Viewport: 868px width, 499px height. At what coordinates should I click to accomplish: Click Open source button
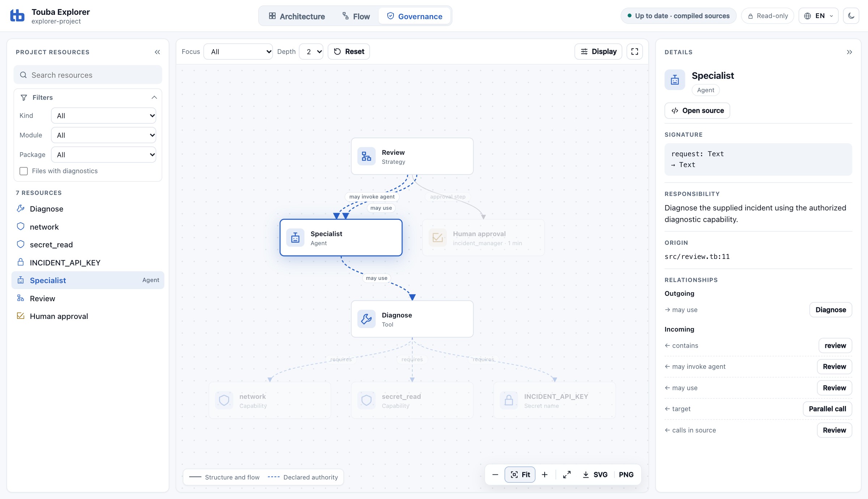(x=697, y=111)
